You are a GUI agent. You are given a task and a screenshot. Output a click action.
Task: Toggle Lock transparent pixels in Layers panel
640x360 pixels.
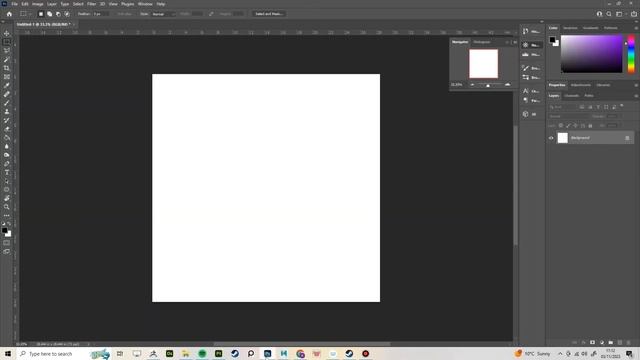click(561, 126)
